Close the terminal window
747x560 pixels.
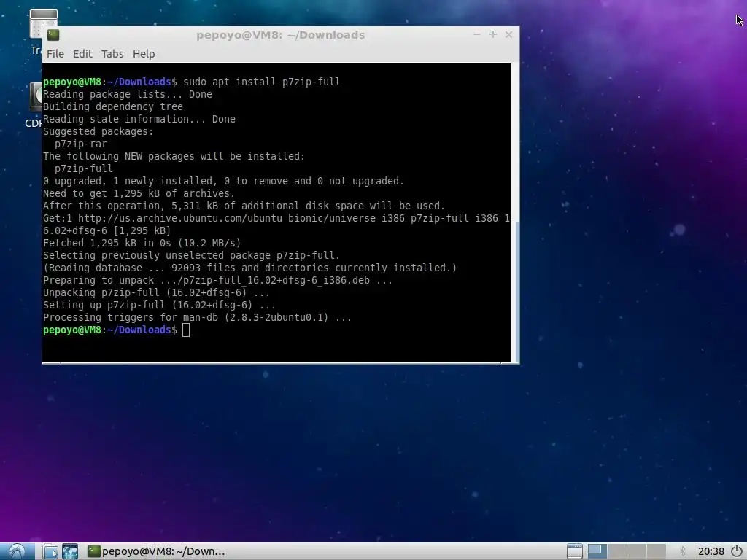[x=508, y=34]
